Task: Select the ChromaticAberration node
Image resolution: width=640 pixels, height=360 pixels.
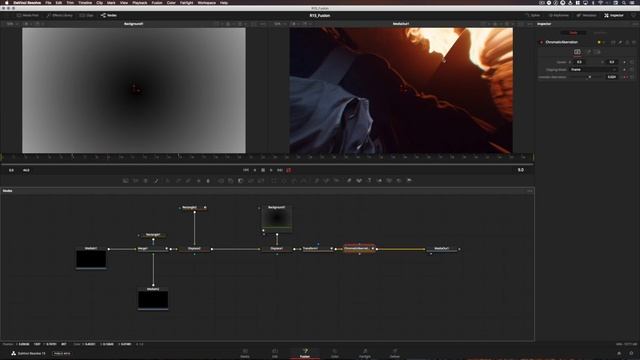Action: tap(359, 249)
